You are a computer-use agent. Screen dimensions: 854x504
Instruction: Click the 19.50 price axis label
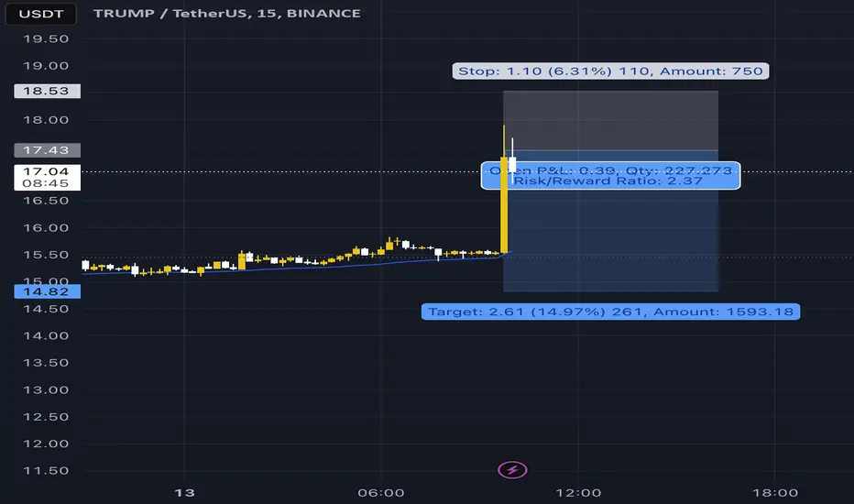point(46,38)
